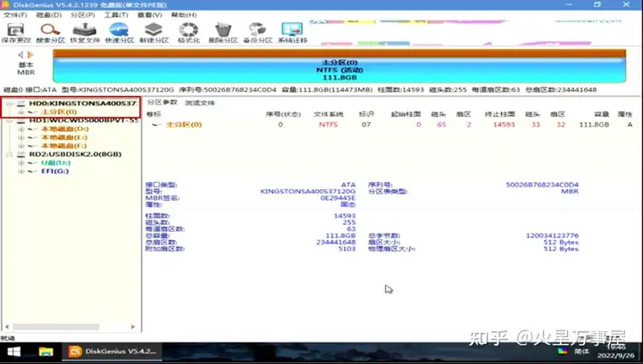Open the 文件(F) menu
Screen dimensions: 643x364
tap(15, 15)
